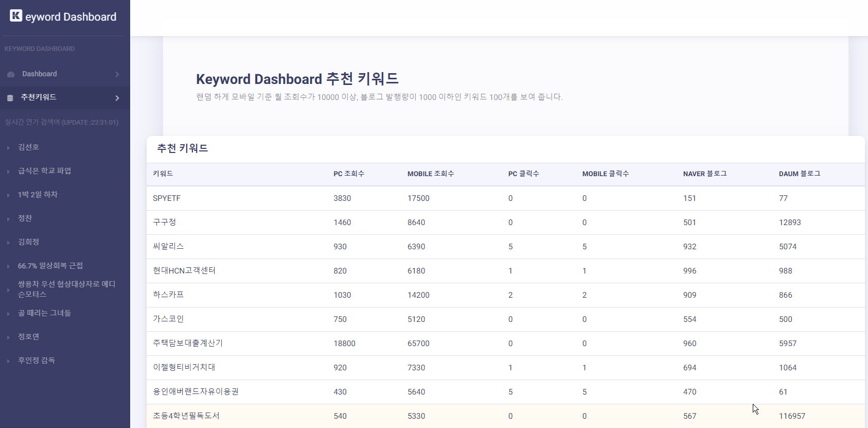868x428 pixels.
Task: Click the Keyword Dashboard 추천 키워드 heading
Action: pyautogui.click(x=297, y=79)
